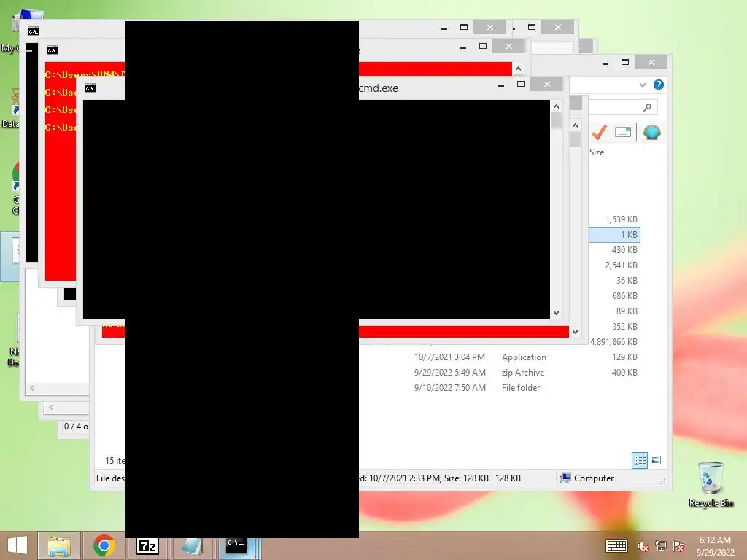Select the File folder row dated 9/10/2022
The height and width of the screenshot is (560, 747).
[499, 388]
